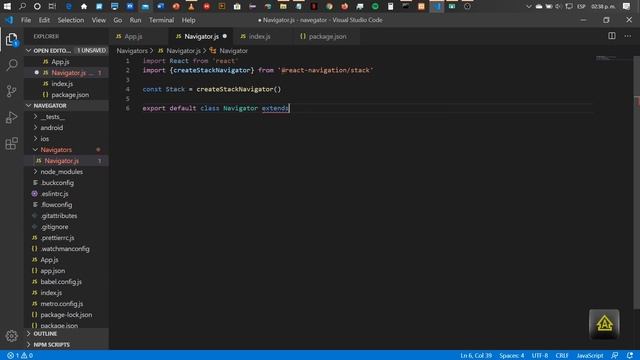Click the Spaces: 4 indentation setting

(x=511, y=356)
